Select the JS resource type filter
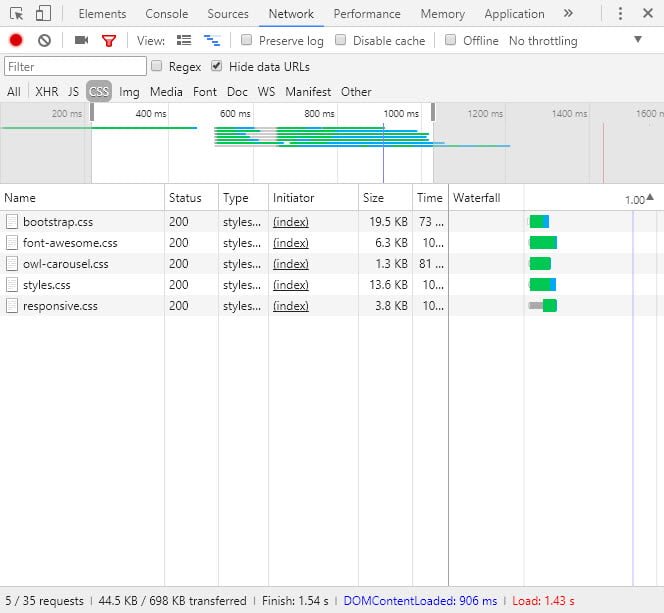 [x=73, y=92]
